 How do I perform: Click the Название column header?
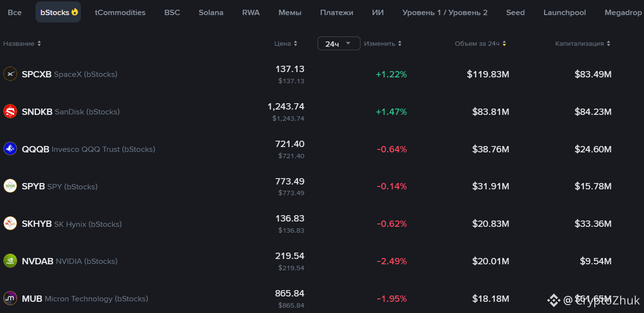(19, 44)
